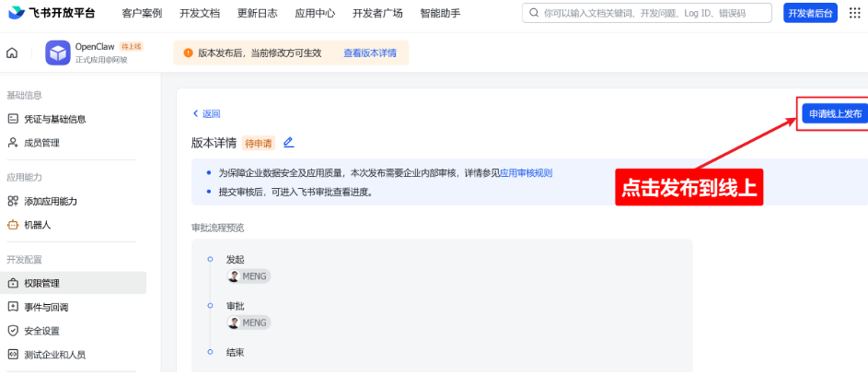Click the MENG avatar under 发起
868x375 pixels.
pos(234,276)
